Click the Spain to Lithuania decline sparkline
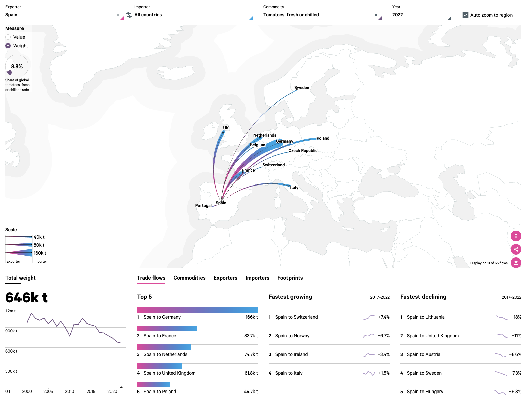The image size is (532, 412). [501, 317]
